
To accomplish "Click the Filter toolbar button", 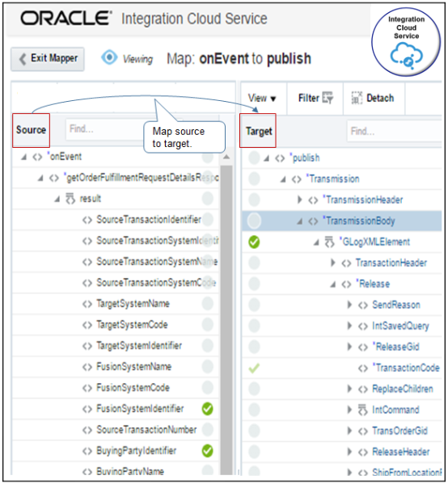I will click(315, 98).
